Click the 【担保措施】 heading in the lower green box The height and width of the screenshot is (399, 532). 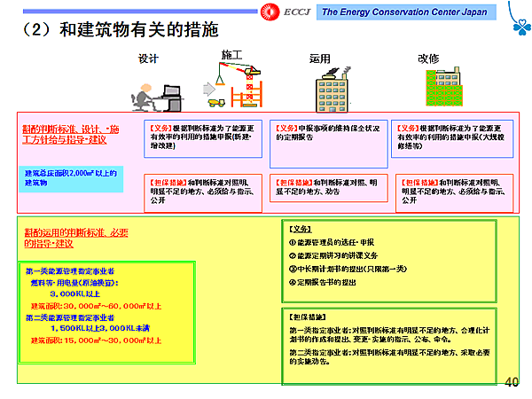[308, 317]
